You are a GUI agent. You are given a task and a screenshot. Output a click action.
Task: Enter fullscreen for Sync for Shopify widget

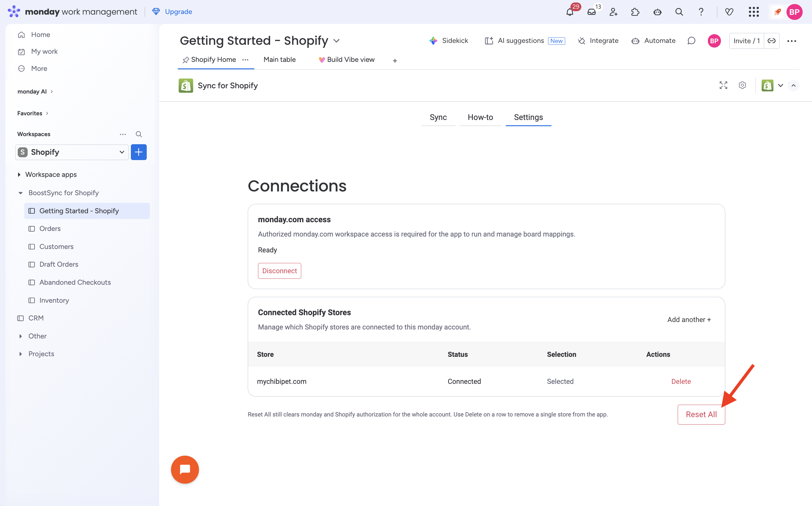coord(723,85)
